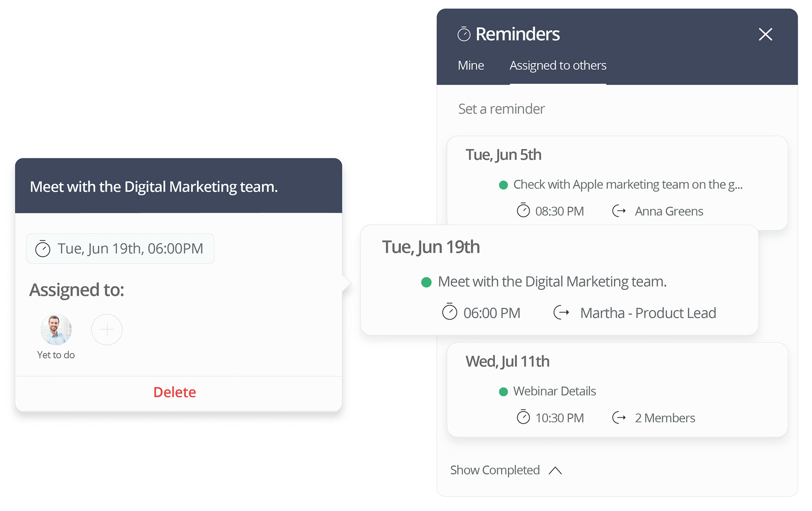Viewport: 812px width, 511px height.
Task: Toggle green status dot of Apple marketing reminder
Action: pyautogui.click(x=503, y=185)
